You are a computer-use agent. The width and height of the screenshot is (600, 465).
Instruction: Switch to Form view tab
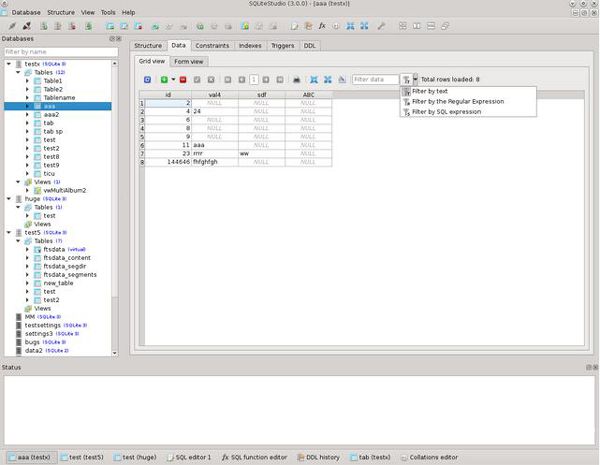189,61
